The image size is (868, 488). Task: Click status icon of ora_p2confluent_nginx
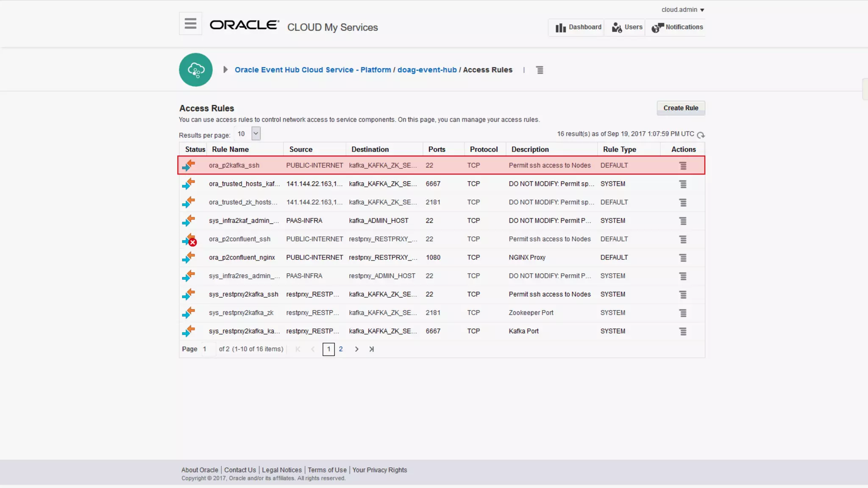pyautogui.click(x=189, y=258)
